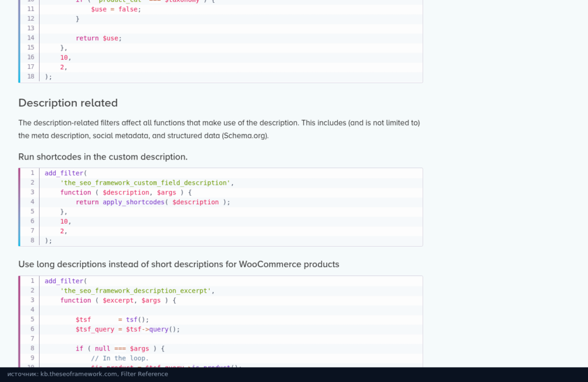Click the WooCommerce products long descriptions subheading

coord(179,264)
